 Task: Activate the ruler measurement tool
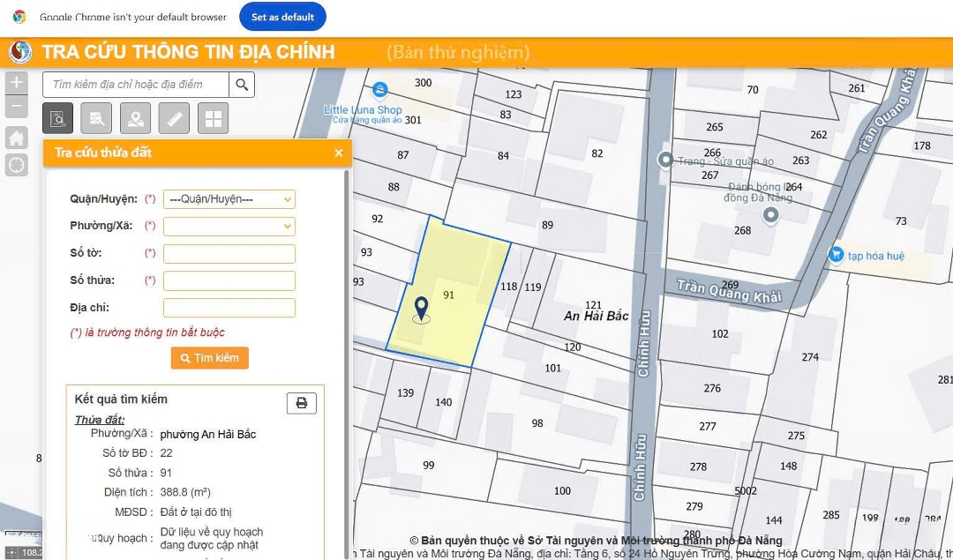(x=174, y=118)
